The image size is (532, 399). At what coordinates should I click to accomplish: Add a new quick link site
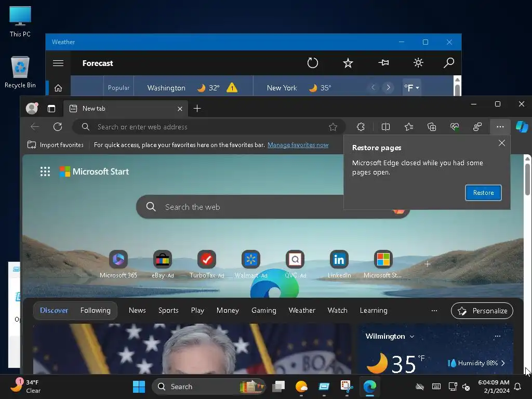[x=428, y=264]
